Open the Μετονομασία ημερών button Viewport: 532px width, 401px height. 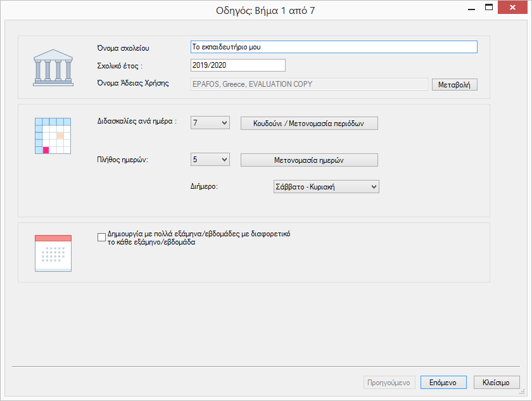pyautogui.click(x=309, y=160)
